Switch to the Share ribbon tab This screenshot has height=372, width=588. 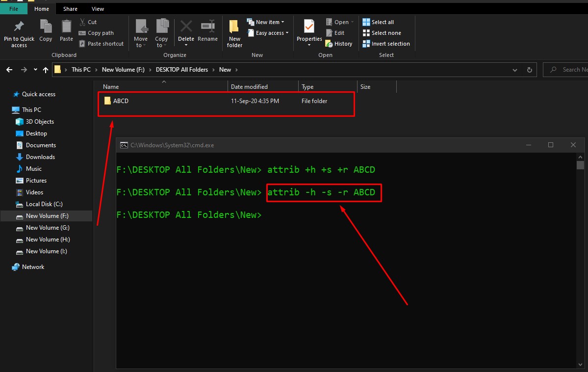tap(70, 9)
